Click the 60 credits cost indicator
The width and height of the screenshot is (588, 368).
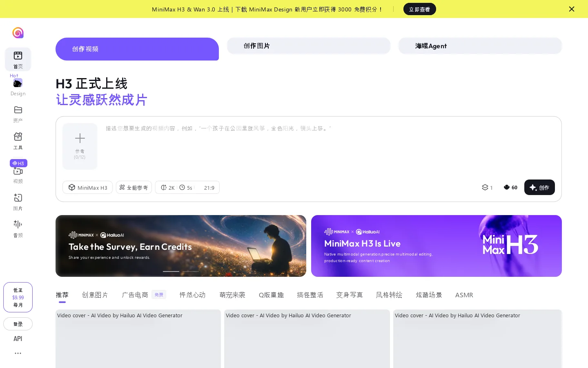tap(510, 188)
